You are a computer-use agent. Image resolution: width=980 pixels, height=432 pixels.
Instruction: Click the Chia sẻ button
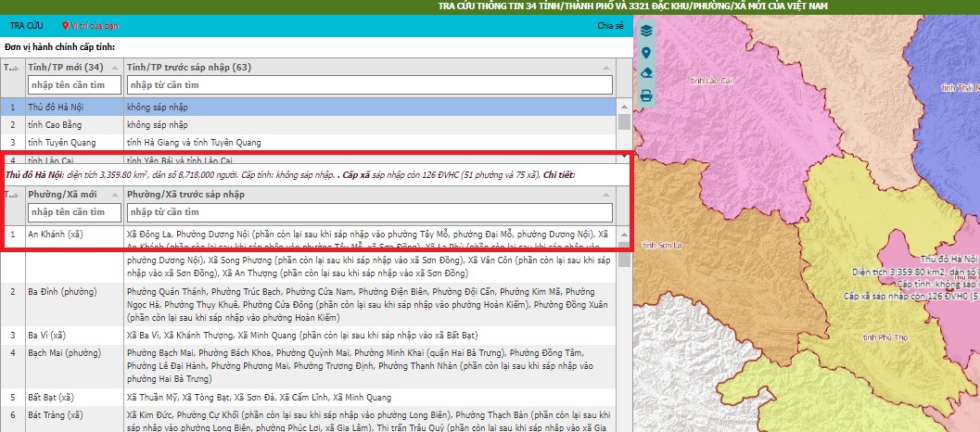point(611,26)
